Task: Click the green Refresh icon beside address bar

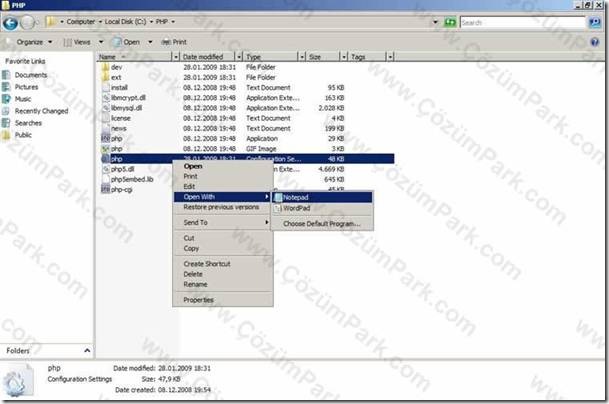Action: (x=450, y=22)
